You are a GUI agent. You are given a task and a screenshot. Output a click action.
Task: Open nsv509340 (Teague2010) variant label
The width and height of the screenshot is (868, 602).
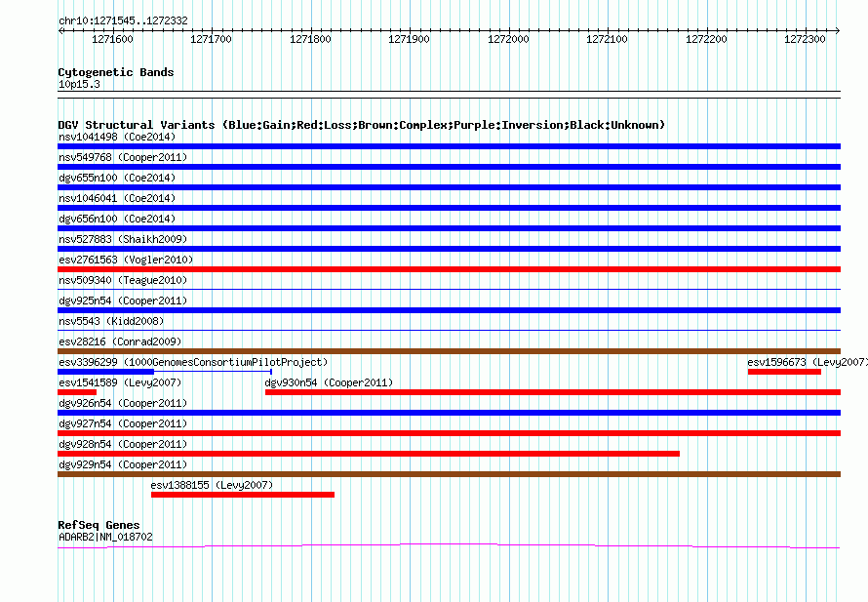click(x=123, y=280)
